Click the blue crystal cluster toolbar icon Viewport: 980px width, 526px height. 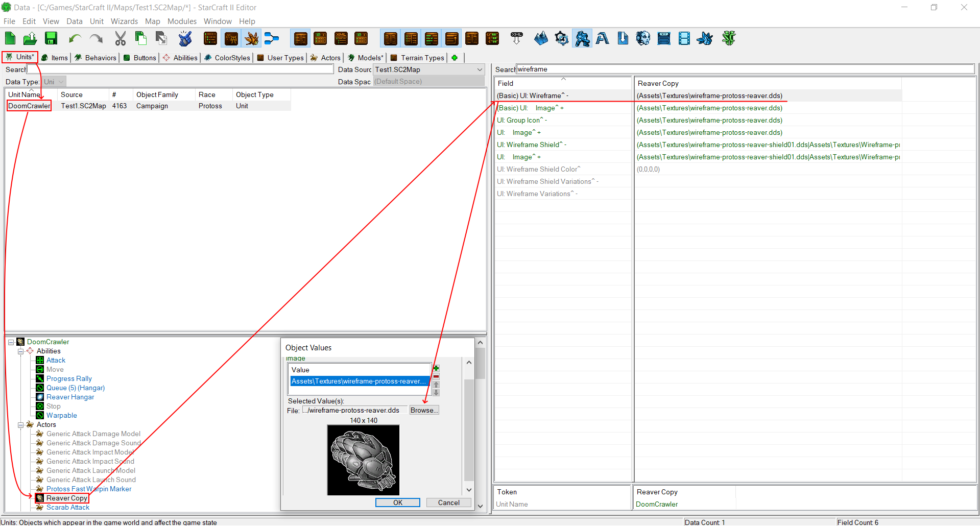point(705,38)
